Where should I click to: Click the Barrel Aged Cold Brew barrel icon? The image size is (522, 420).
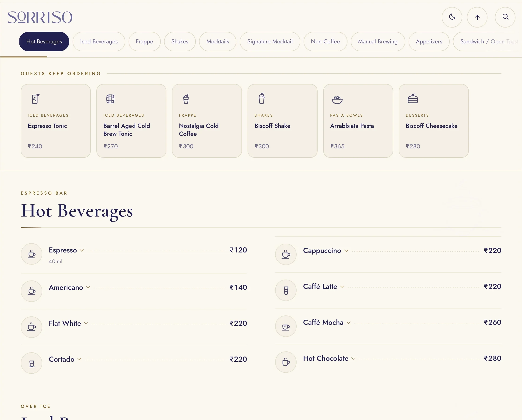[110, 99]
